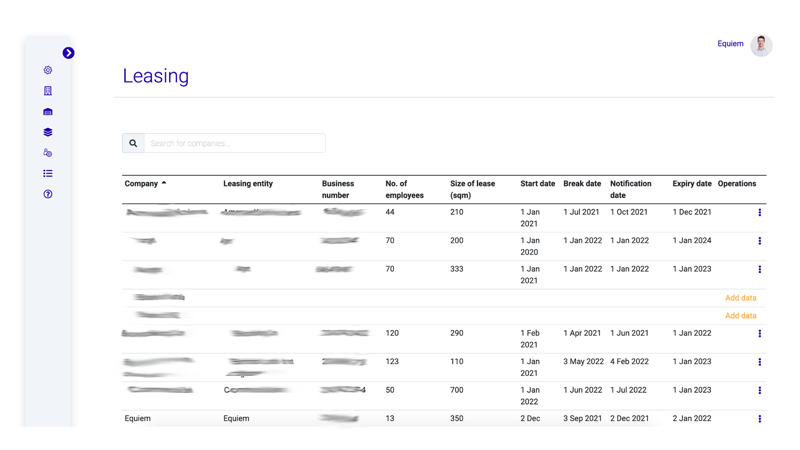
Task: Select the stacked layers icon
Action: coord(48,132)
